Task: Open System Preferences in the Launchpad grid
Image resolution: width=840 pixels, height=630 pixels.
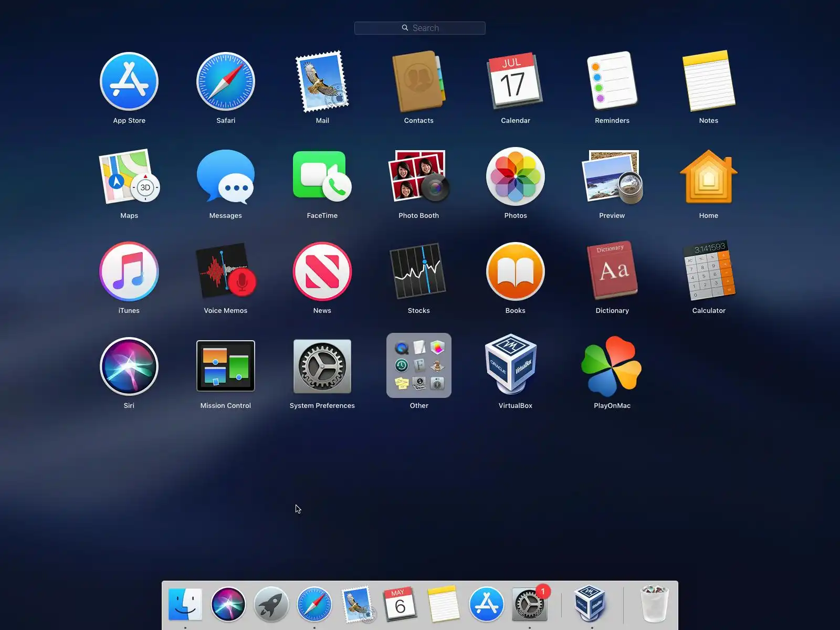Action: (322, 366)
